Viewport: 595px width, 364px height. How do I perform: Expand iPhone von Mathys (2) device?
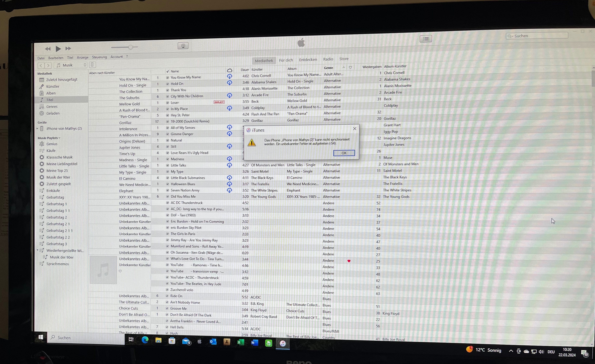coord(37,128)
